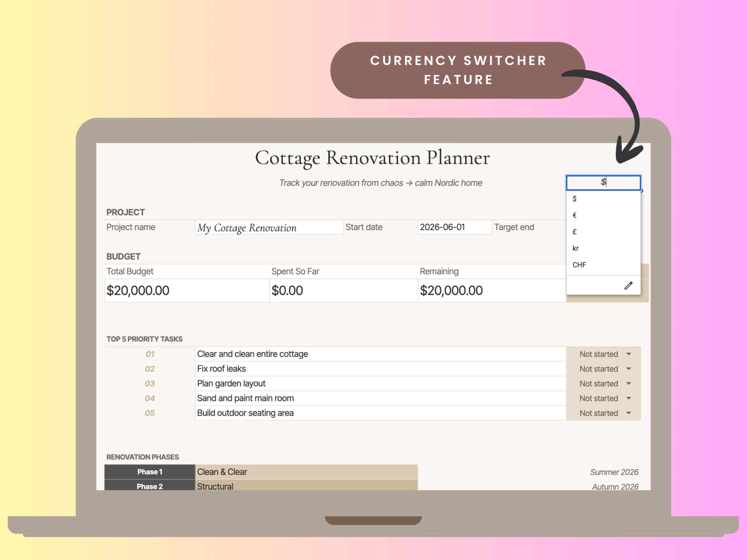Select the € currency option
This screenshot has width=747, height=560.
coord(603,215)
